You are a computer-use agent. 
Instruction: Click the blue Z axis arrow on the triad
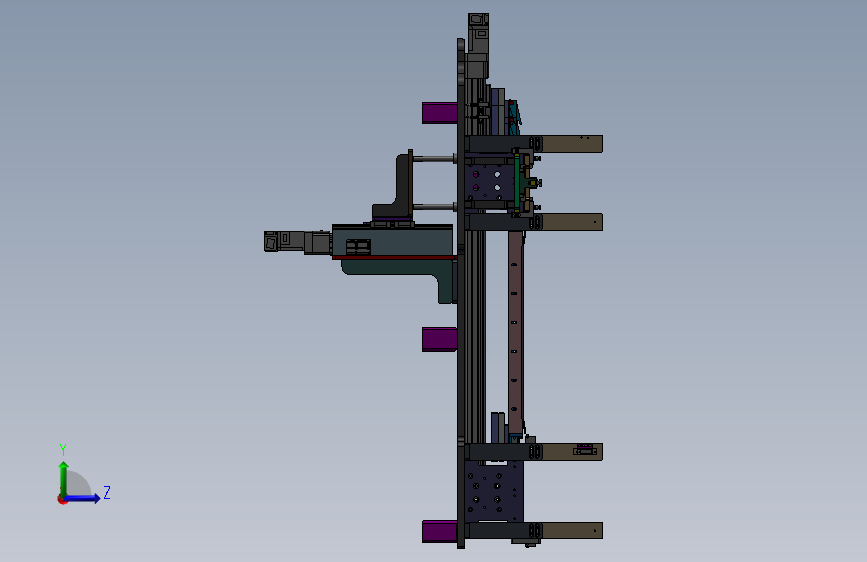pyautogui.click(x=83, y=498)
